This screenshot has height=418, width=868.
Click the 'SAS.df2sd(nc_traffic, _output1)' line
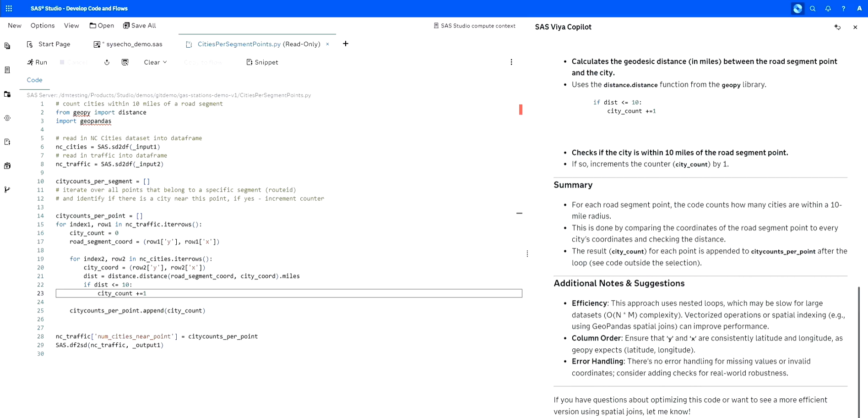click(x=109, y=345)
